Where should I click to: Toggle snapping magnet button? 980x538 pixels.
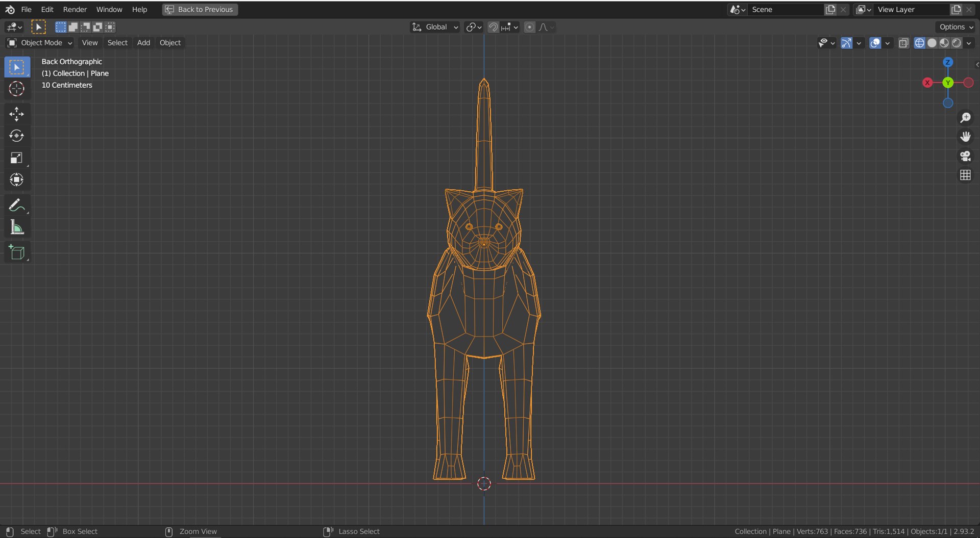[x=493, y=27]
